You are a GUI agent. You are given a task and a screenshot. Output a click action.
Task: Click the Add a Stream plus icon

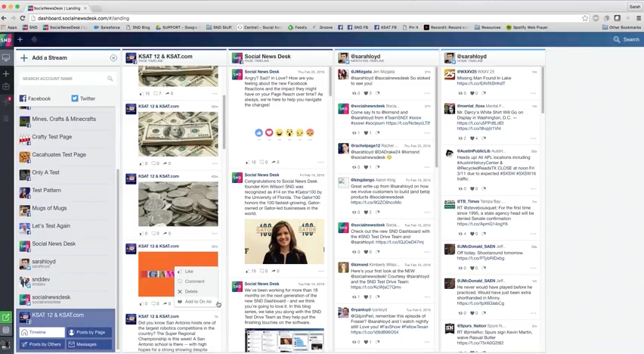(x=24, y=58)
